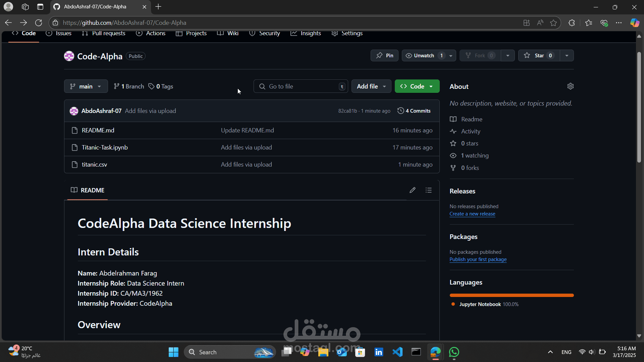The image size is (644, 362).
Task: Click the browser profile avatar icon
Action: tap(8, 7)
